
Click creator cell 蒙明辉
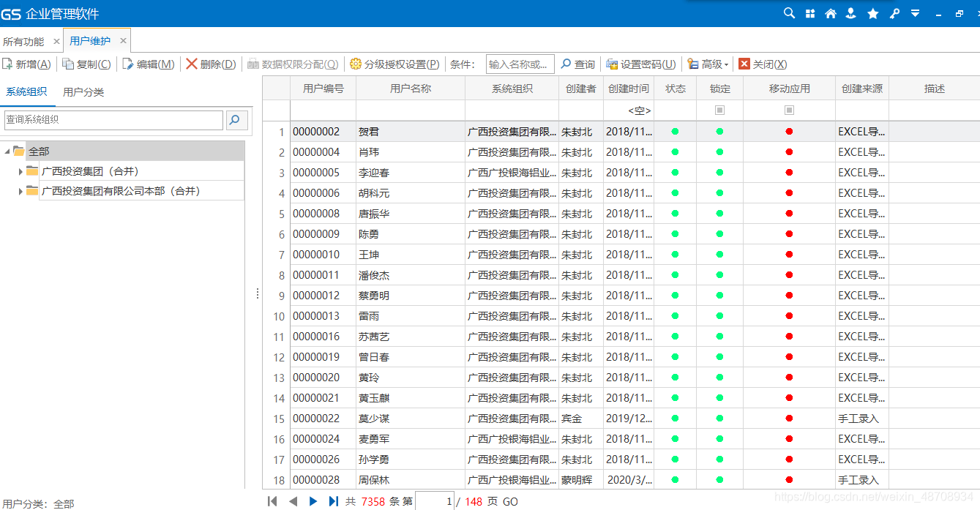tap(581, 480)
